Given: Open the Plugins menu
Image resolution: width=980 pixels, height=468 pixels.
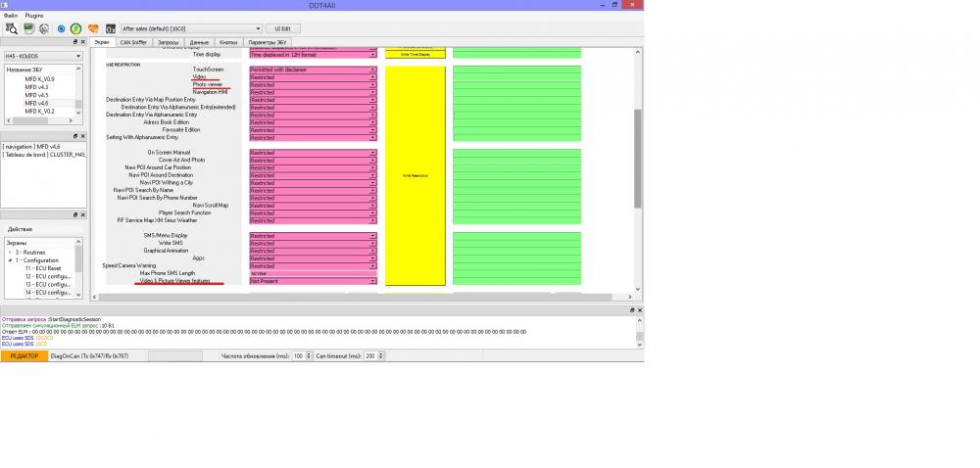Looking at the screenshot, I should click(x=33, y=15).
